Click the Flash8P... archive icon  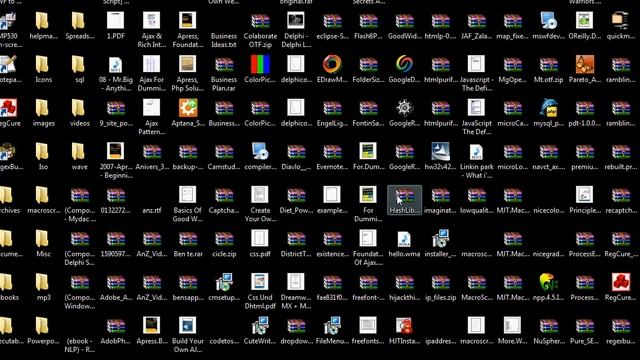[368, 20]
